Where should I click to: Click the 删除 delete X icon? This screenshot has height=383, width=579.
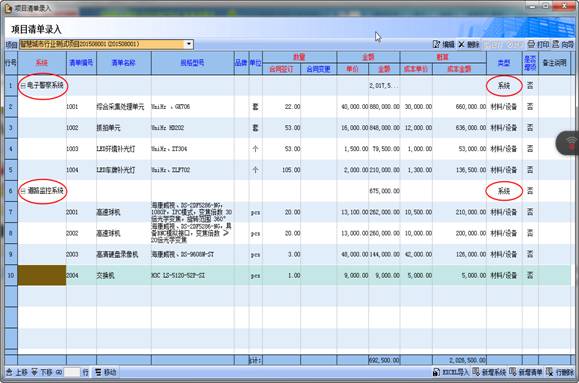[461, 45]
